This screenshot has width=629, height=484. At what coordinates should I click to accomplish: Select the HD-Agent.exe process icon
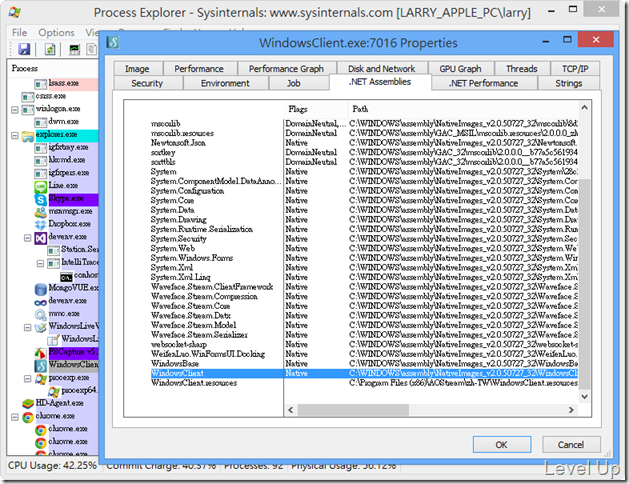pos(28,403)
